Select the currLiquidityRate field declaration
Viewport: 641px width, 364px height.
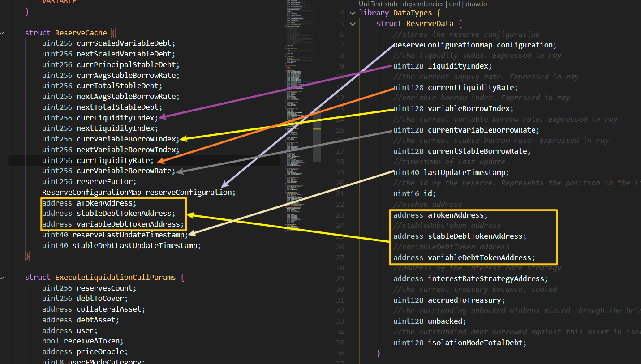114,160
